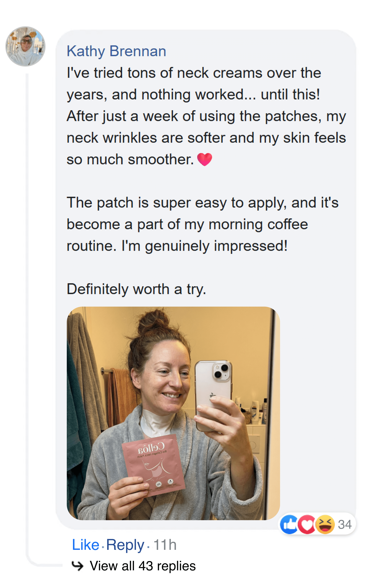Open the Kathy Brennan profile name link
367x588 pixels.
point(116,51)
